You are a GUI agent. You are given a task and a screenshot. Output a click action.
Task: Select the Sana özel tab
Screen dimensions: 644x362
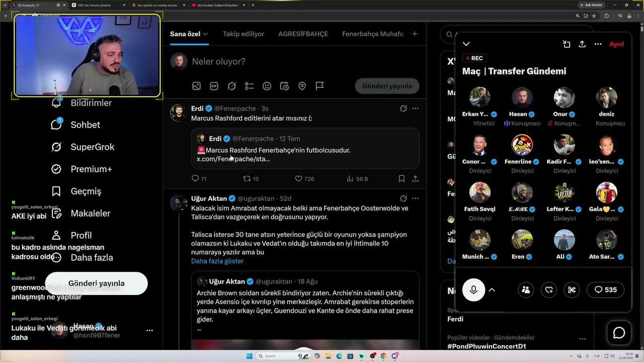pos(185,34)
